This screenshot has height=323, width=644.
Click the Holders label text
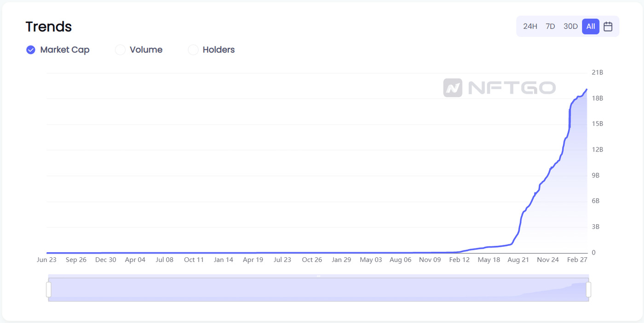tap(218, 50)
